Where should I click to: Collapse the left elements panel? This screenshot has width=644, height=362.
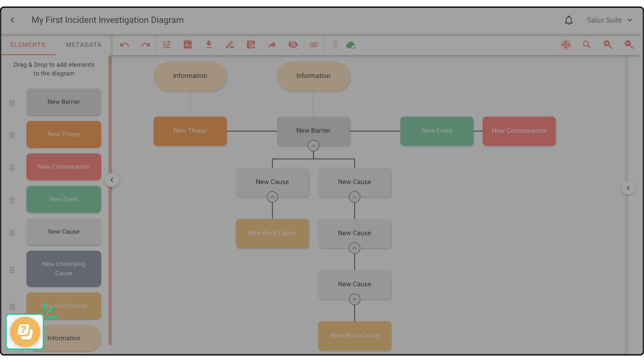tap(112, 180)
